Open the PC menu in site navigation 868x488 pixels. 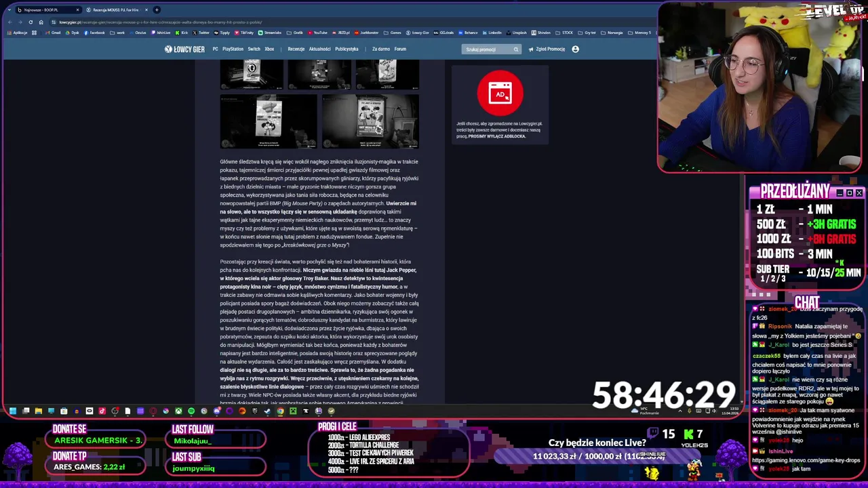pyautogui.click(x=215, y=49)
